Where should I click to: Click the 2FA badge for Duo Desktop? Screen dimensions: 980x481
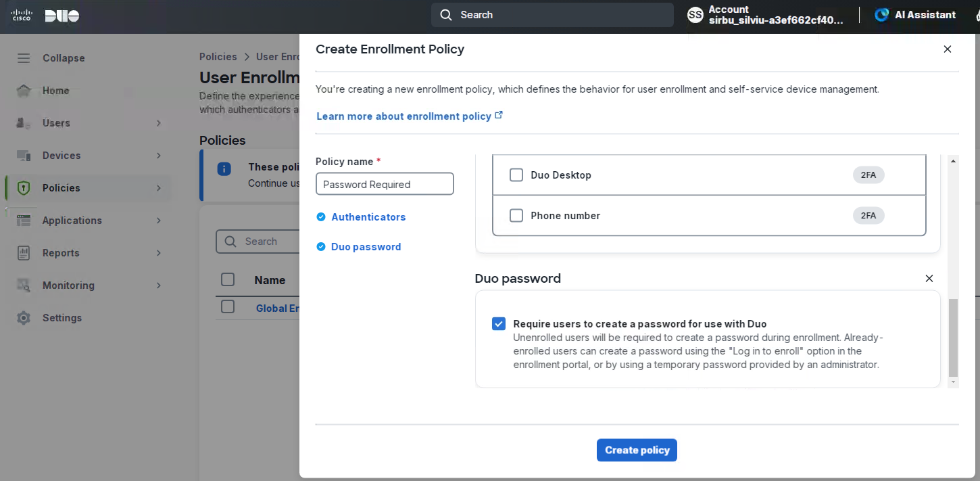[868, 175]
